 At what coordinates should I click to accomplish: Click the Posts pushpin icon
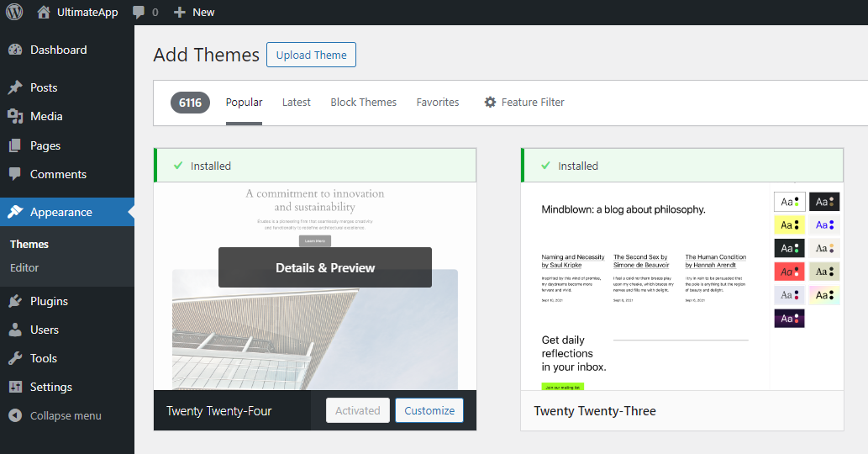pyautogui.click(x=15, y=87)
